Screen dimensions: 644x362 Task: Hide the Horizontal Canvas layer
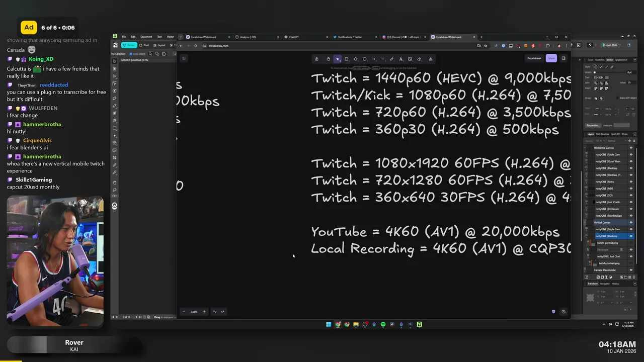(631, 148)
